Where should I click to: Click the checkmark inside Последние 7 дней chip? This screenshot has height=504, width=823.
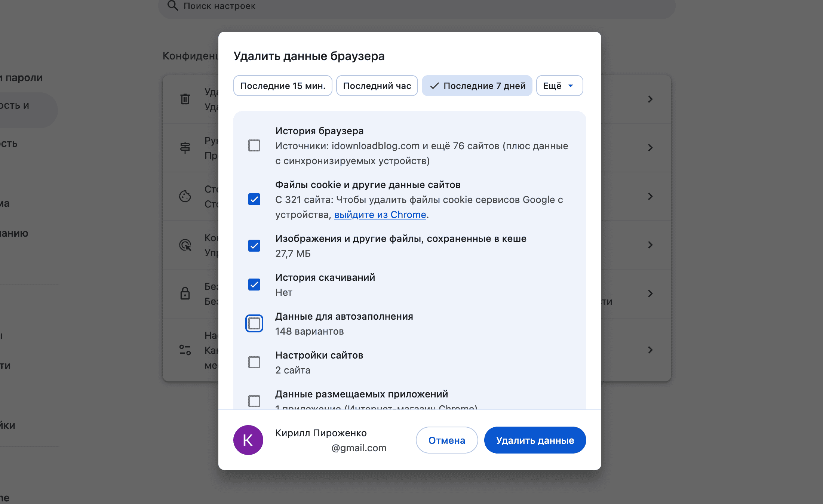(x=434, y=86)
